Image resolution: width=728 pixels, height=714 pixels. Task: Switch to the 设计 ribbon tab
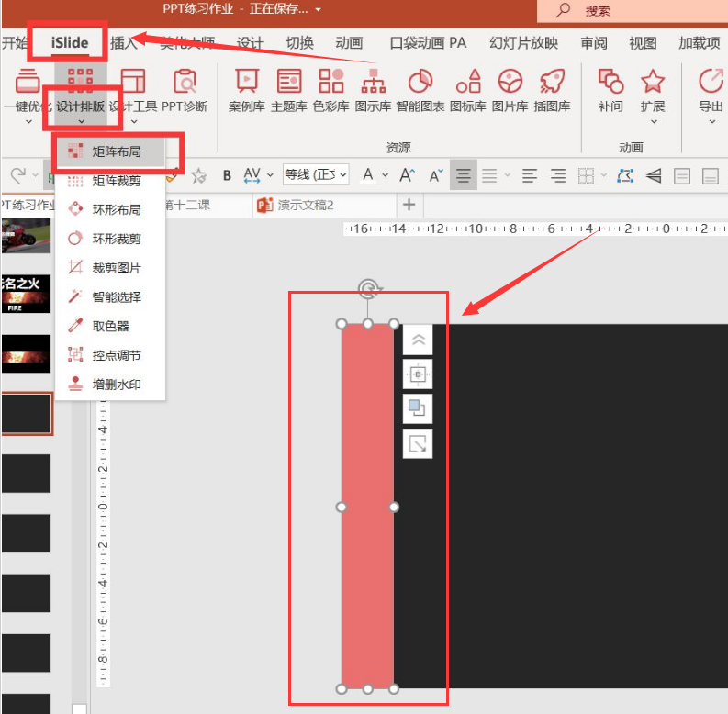[251, 43]
